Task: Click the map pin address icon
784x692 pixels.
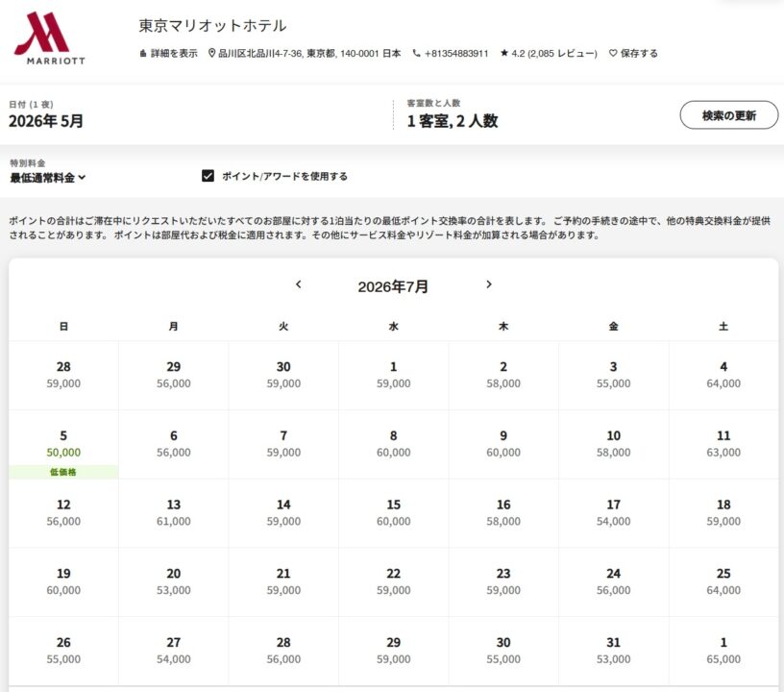Action: coord(212,54)
